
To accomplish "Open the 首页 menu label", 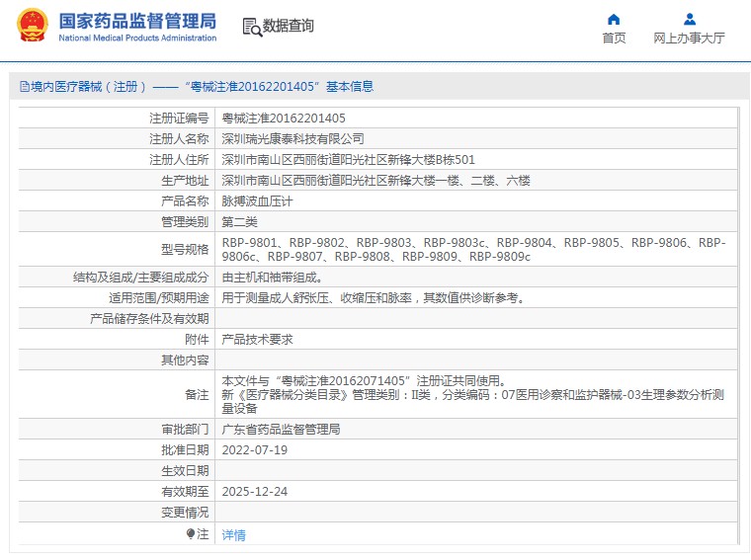I will click(x=614, y=39).
